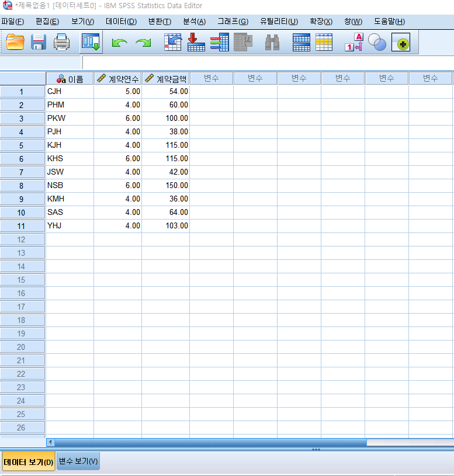Open the 그래프(G) menu
Image resolution: width=454 pixels, height=476 pixels.
(x=233, y=22)
